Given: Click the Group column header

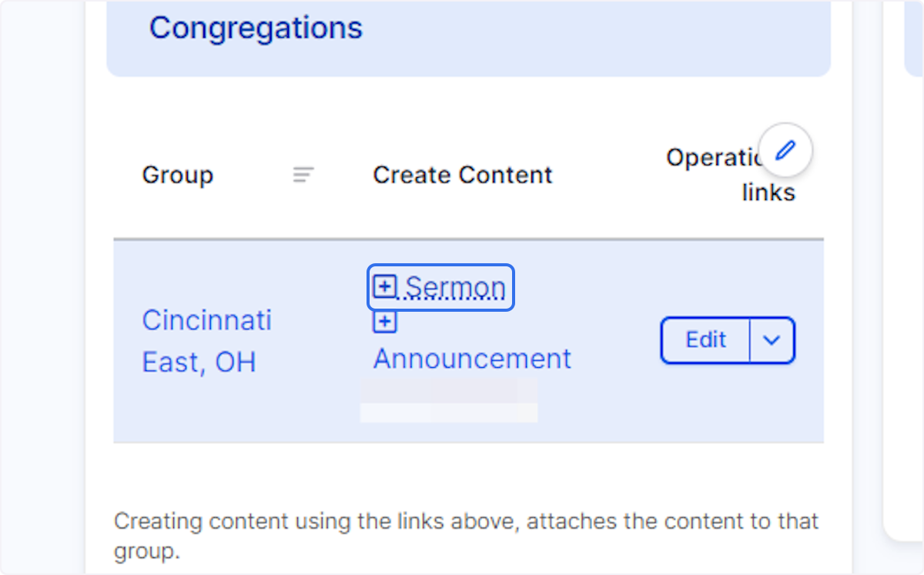Looking at the screenshot, I should 177,175.
